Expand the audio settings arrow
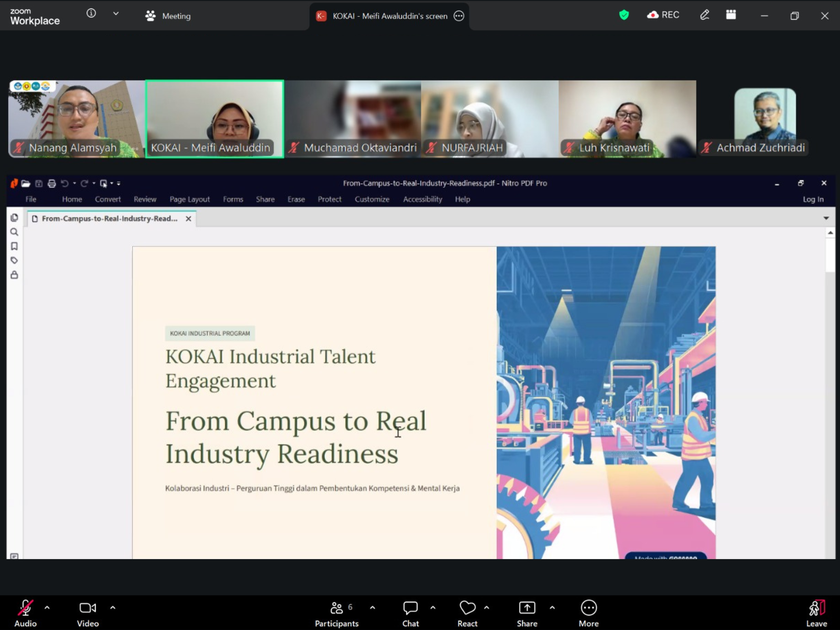 [47, 607]
